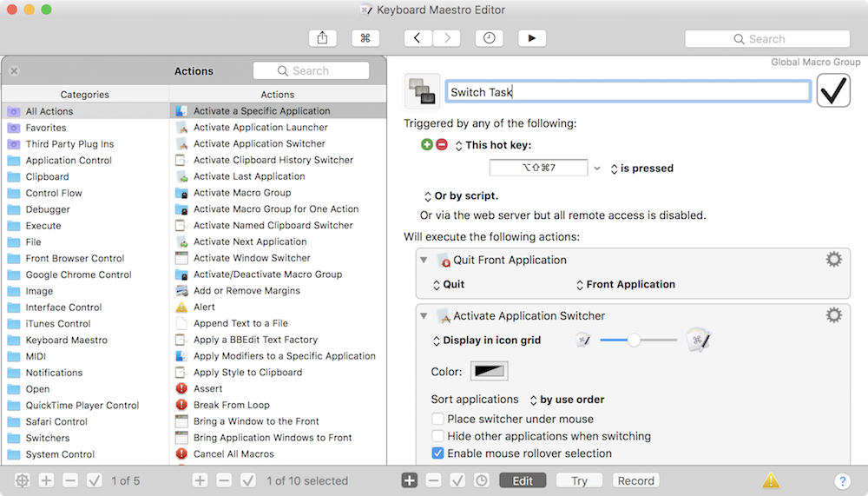Open the Quit Front Application gear menu
868x496 pixels.
(833, 260)
